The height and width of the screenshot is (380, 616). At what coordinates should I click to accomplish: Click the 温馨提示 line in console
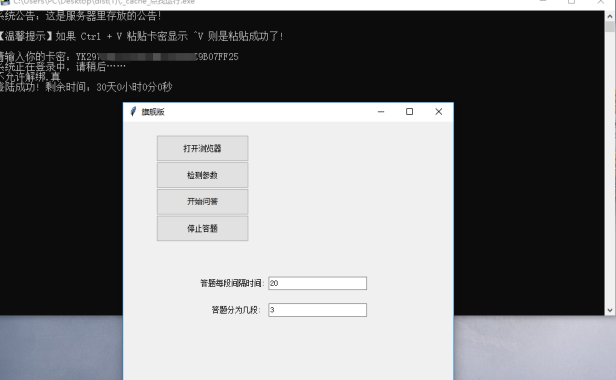tap(141, 36)
